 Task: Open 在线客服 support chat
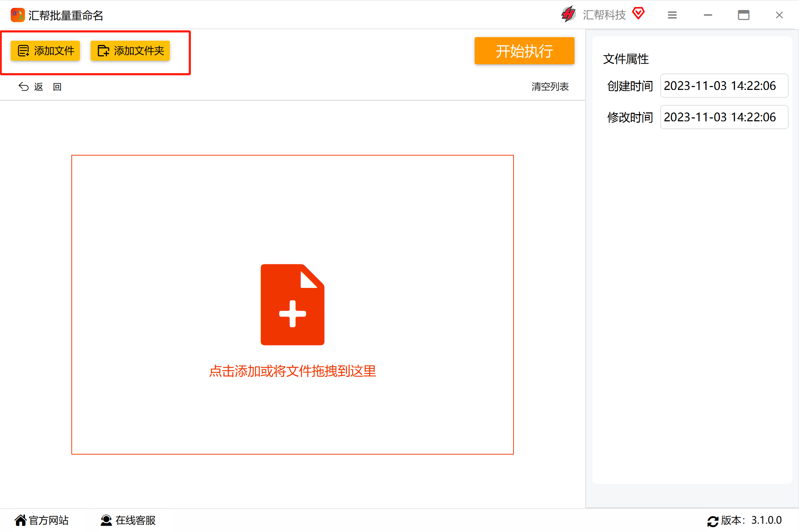point(128,520)
